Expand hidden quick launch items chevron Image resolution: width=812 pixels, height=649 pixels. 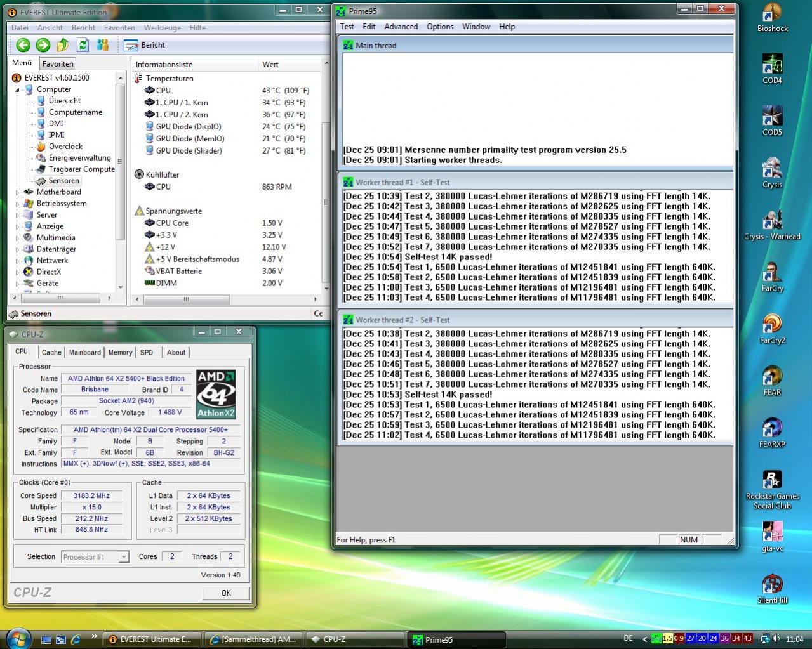(x=94, y=636)
